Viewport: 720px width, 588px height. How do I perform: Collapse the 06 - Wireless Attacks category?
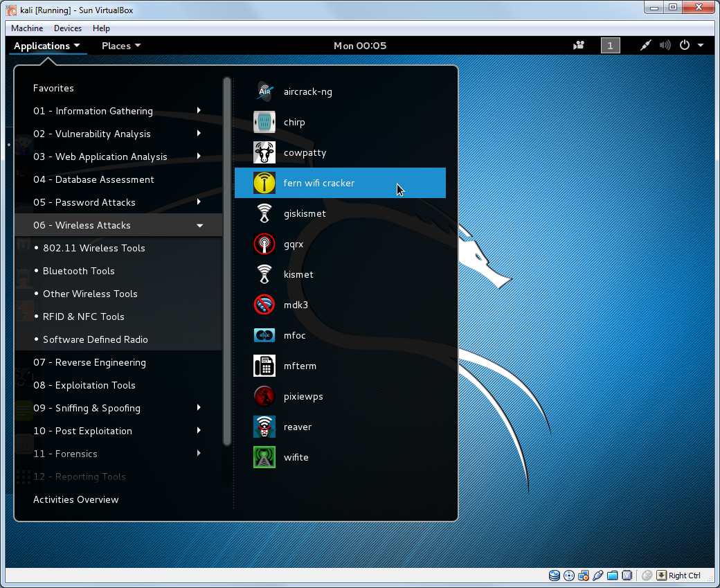[118, 225]
